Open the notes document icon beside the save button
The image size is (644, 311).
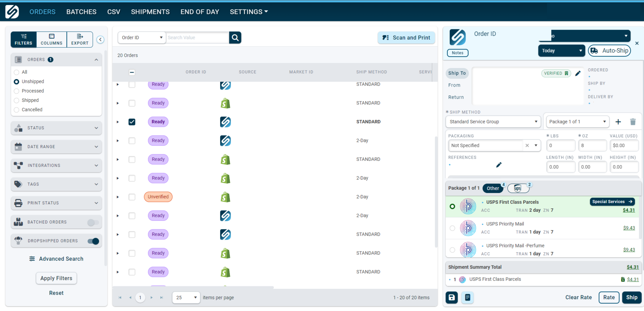(x=467, y=297)
